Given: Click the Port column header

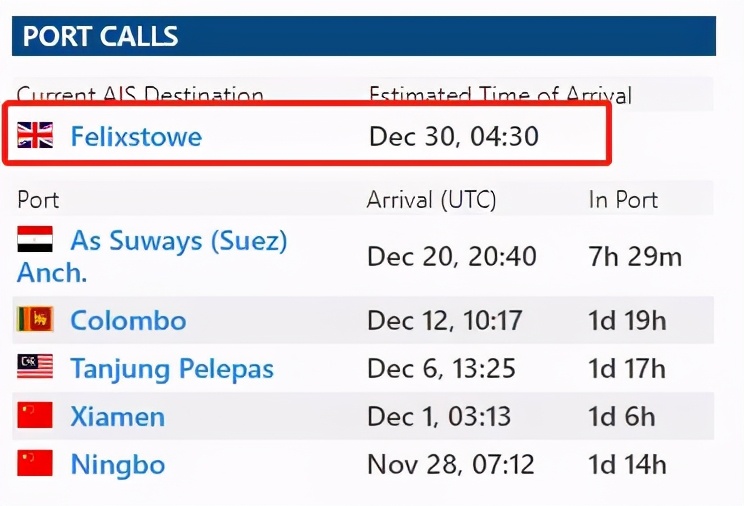Looking at the screenshot, I should [x=38, y=200].
